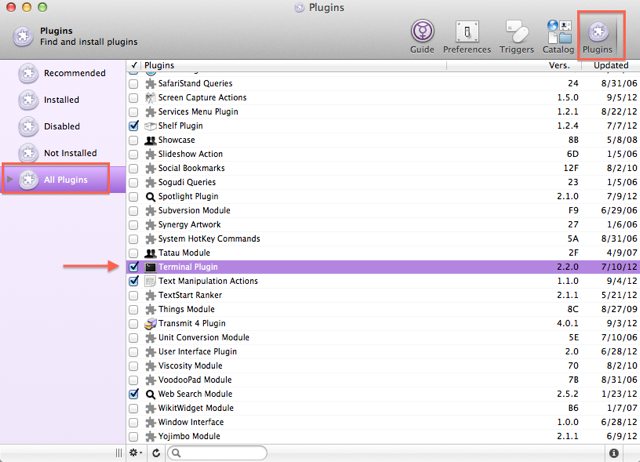Click the All Plugins sidebar icon
The height and width of the screenshot is (462, 640).
click(28, 180)
